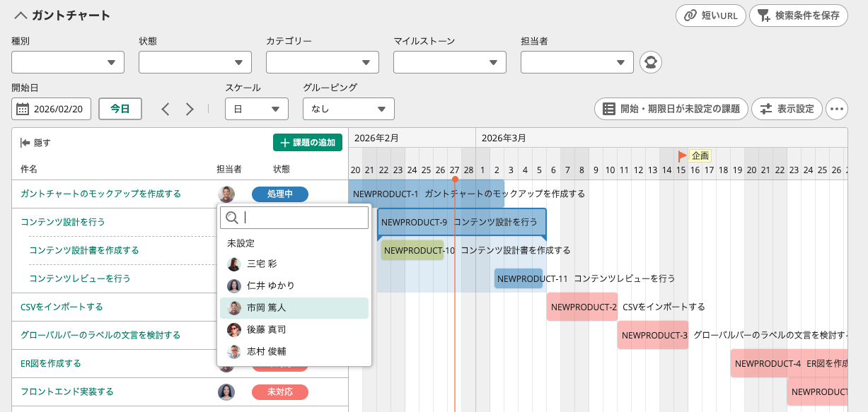Image resolution: width=868 pixels, height=412 pixels.
Task: Open issue ER図を作成する in list
Action: pyautogui.click(x=51, y=363)
